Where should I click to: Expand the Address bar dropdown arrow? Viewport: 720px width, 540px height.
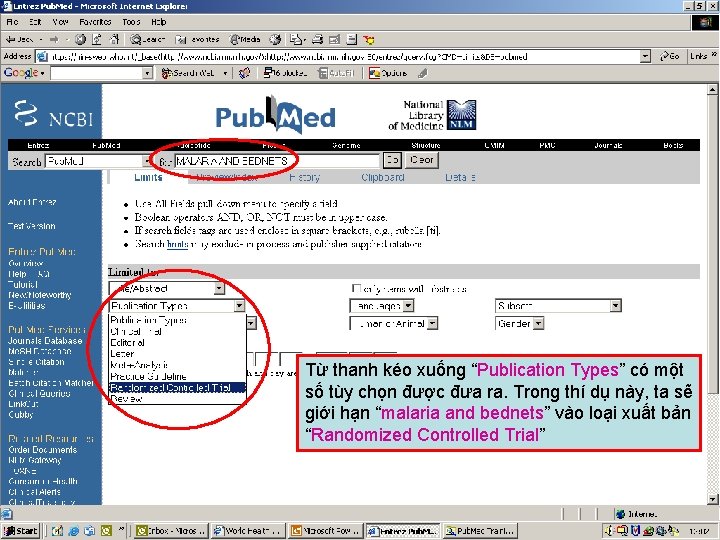[645, 56]
